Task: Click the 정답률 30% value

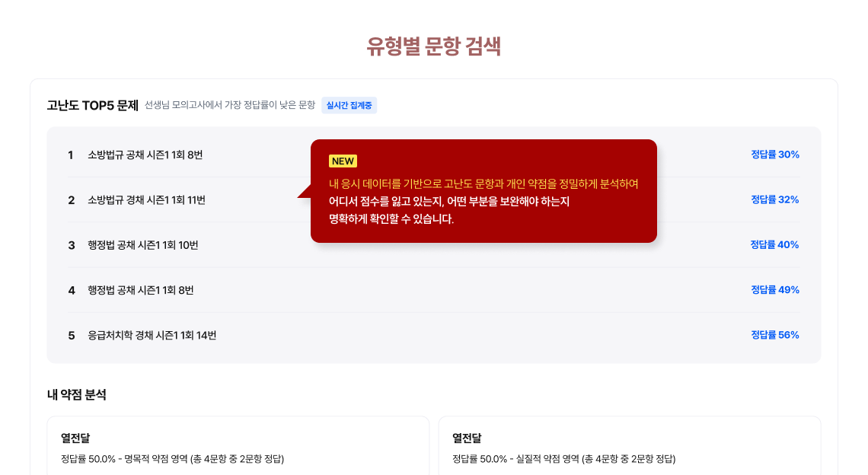Action: [x=774, y=155]
